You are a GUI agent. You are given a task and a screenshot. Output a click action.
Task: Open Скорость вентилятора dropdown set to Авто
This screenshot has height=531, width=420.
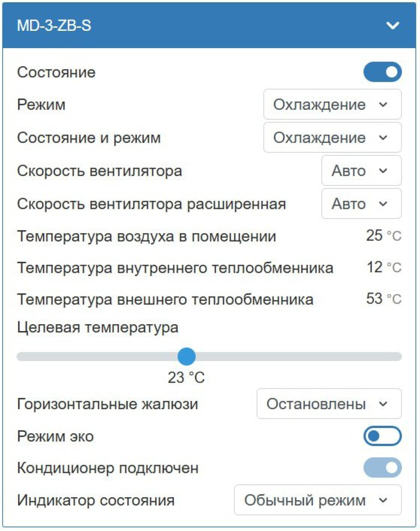pyautogui.click(x=361, y=171)
